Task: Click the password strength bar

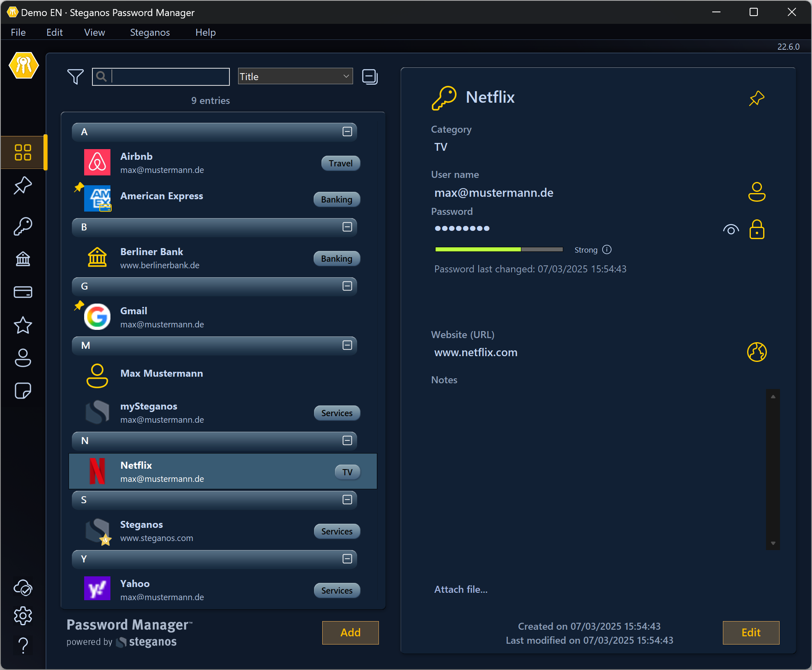Action: (499, 249)
